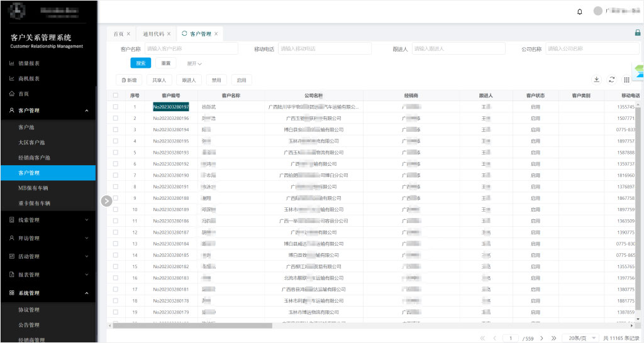This screenshot has height=343, width=644.
Task: Click the 共享人 button
Action: tap(159, 80)
